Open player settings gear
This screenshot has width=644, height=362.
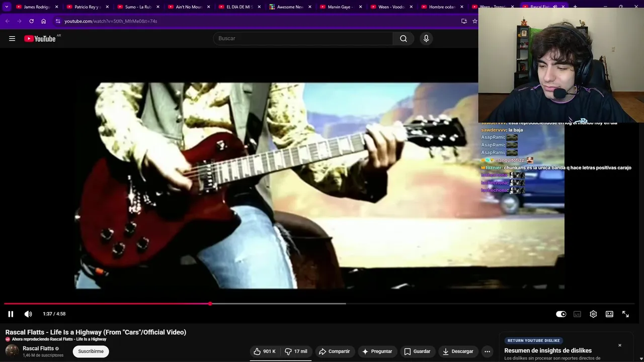point(593,314)
